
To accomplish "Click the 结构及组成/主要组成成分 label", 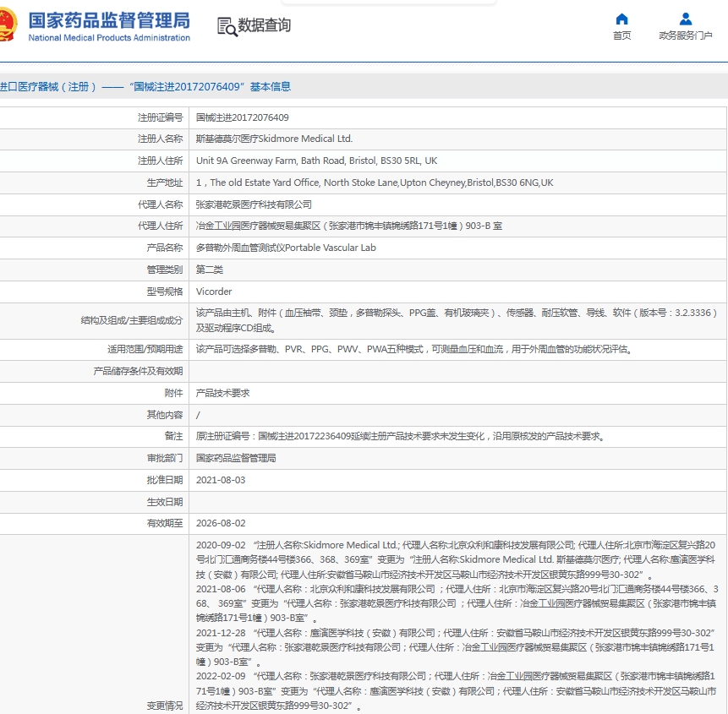I will pos(132,320).
